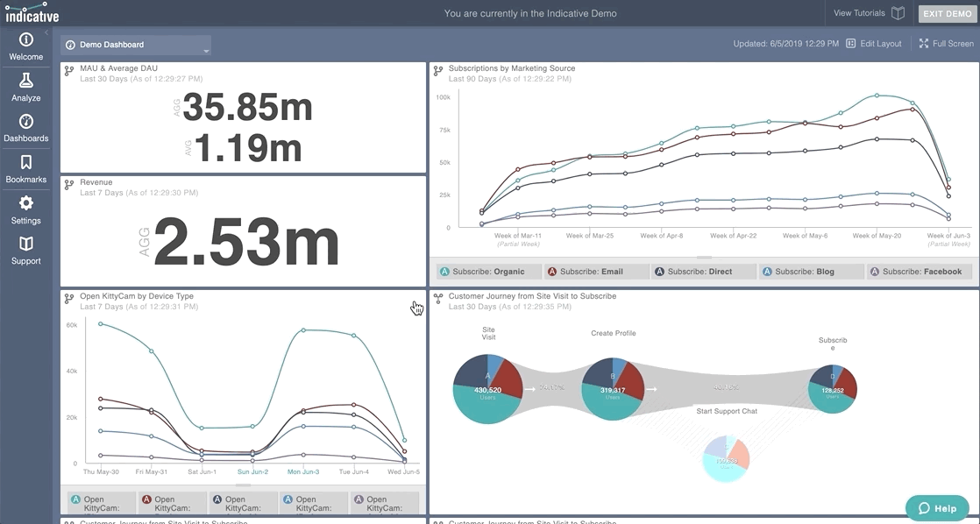Toggle Subscribe: Email legend series
Viewport: 980px width, 524px height.
(597, 272)
